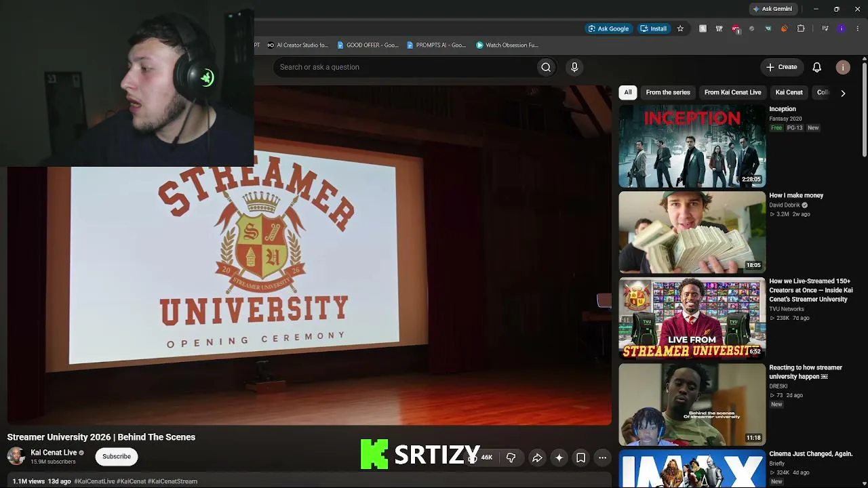This screenshot has height=488, width=868.
Task: Open the title 'How I make money'
Action: coord(796,195)
